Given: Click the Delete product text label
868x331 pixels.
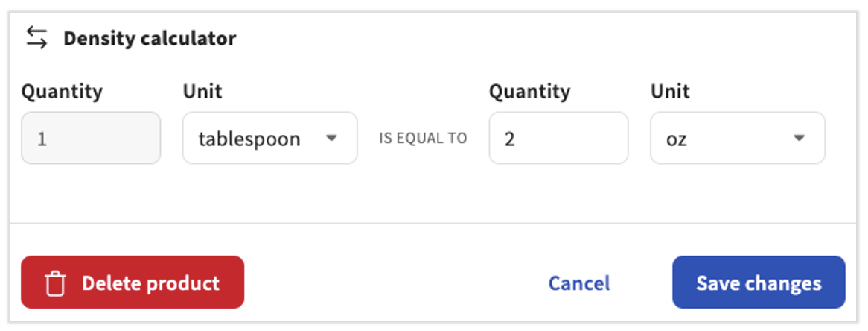Looking at the screenshot, I should point(150,283).
